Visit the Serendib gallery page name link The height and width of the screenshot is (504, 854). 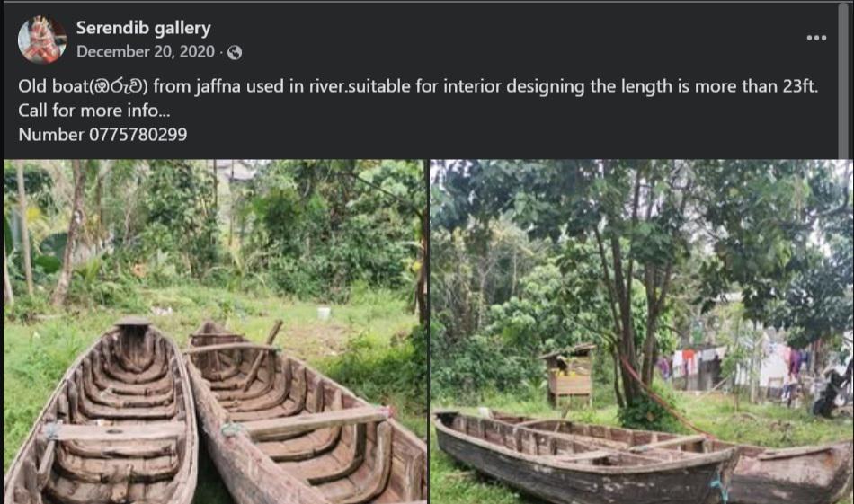click(x=143, y=28)
